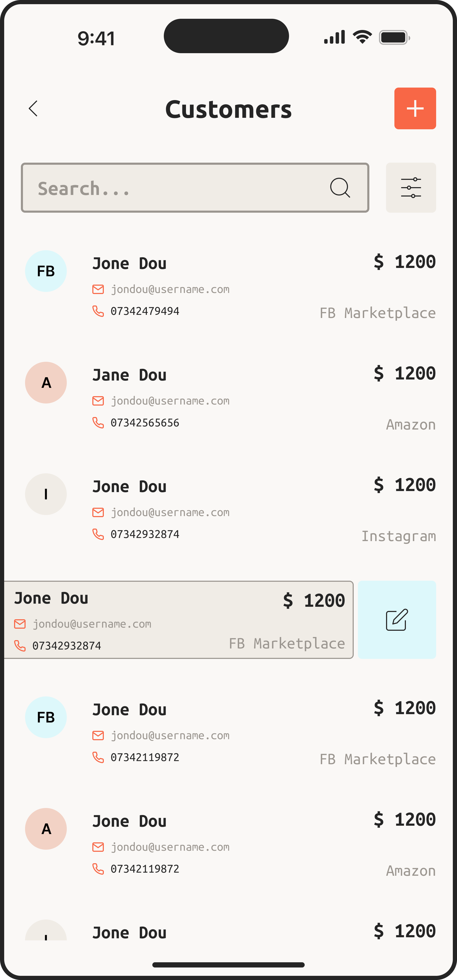Tap the phone icon on swiped card
The width and height of the screenshot is (457, 980).
[x=20, y=646]
